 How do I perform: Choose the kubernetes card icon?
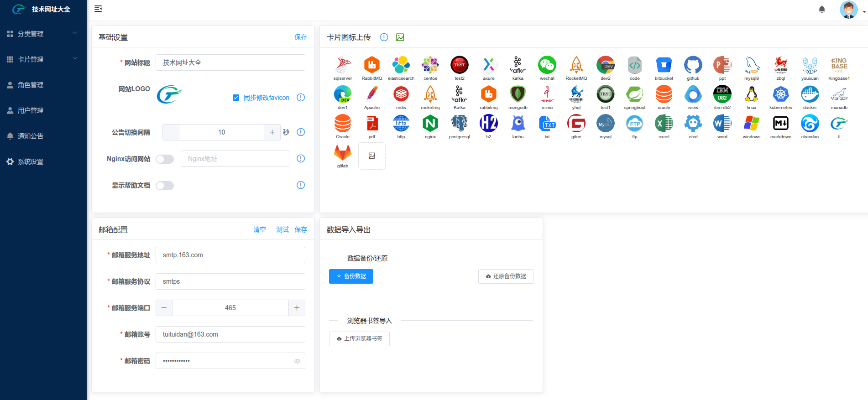click(780, 95)
